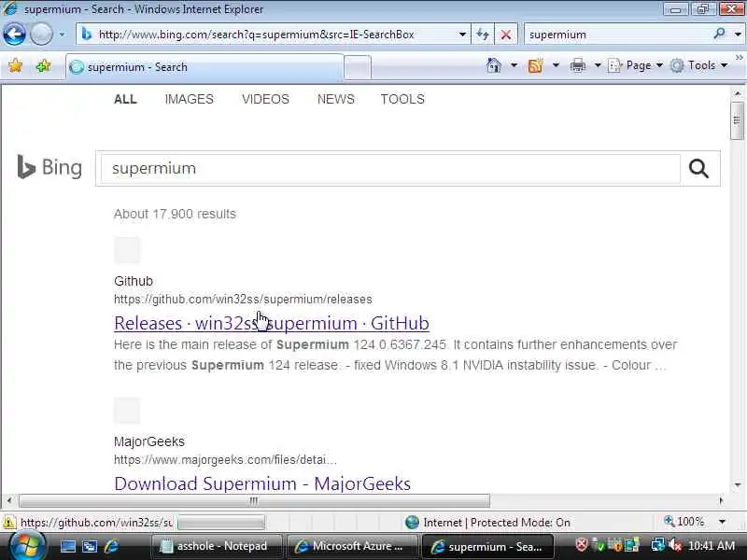Select the ALL results tab

click(125, 99)
